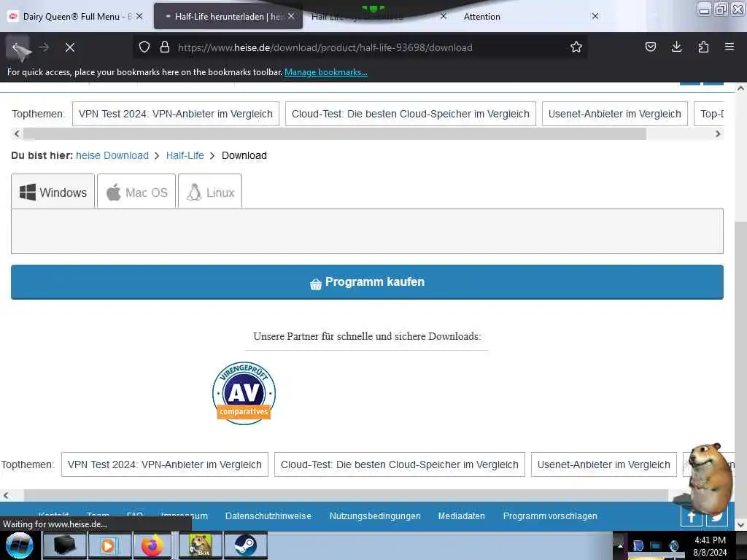Open Steam from the taskbar

tap(245, 545)
